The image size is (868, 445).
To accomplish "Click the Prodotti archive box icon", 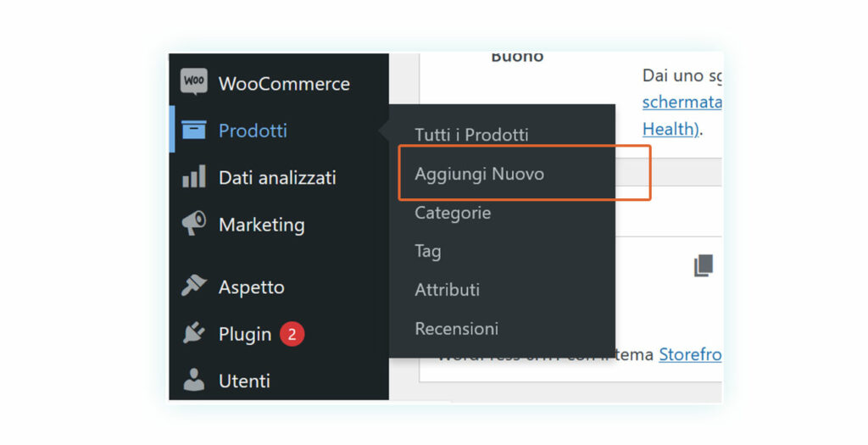I will click(194, 130).
